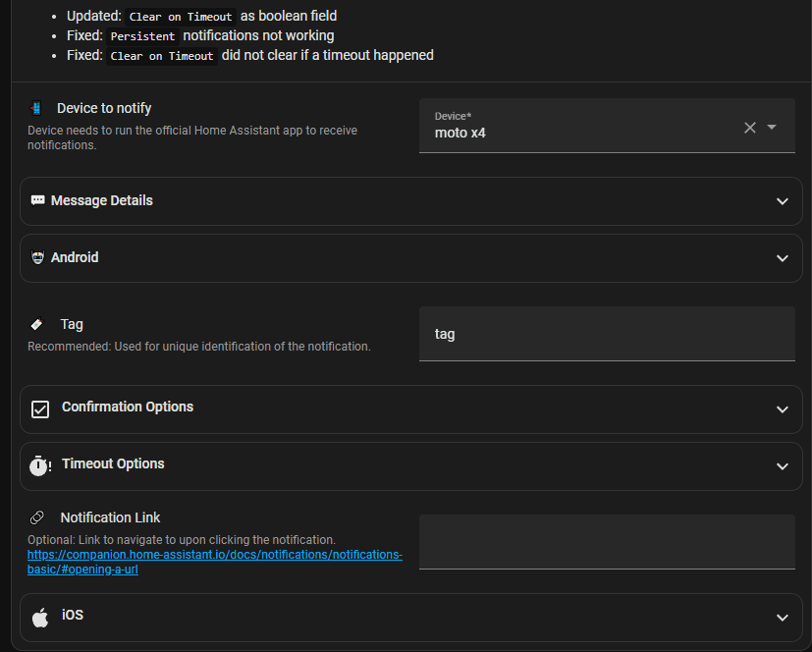The image size is (812, 652).
Task: Click the stopwatch icon on Timeout Options
Action: coord(40,465)
